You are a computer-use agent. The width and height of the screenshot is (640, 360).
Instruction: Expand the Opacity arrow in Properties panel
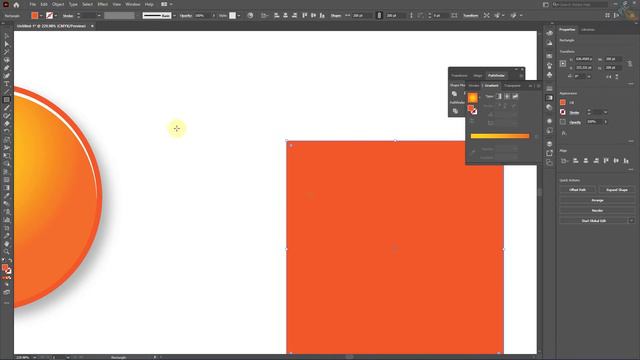click(605, 122)
